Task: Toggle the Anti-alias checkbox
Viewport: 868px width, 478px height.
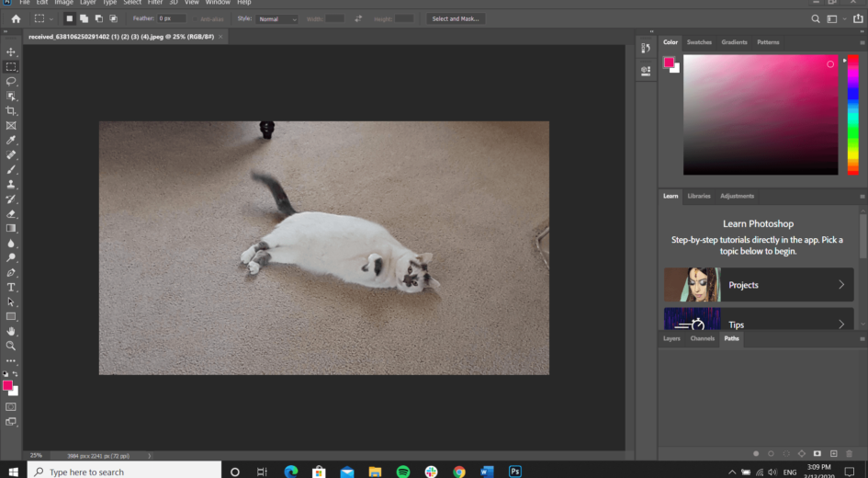Action: pyautogui.click(x=196, y=18)
